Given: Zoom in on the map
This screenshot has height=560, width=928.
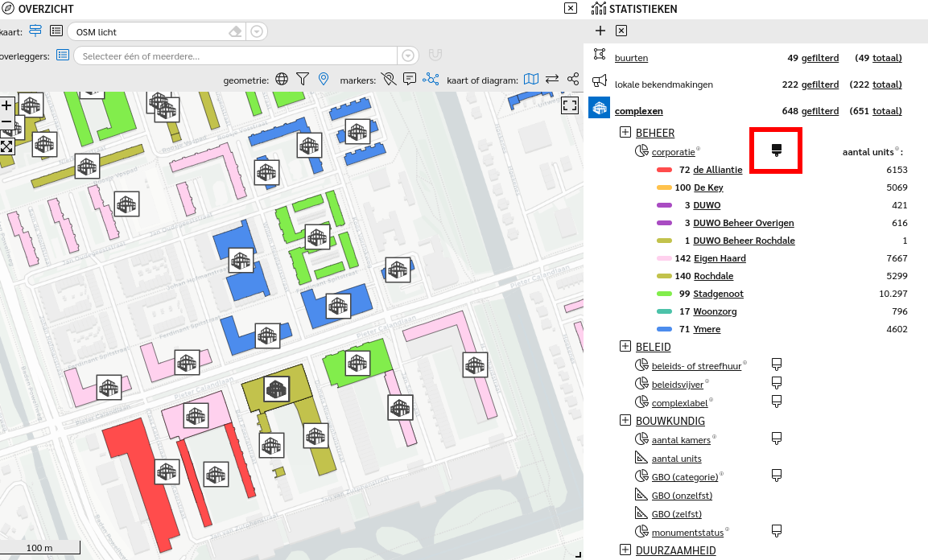Looking at the screenshot, I should point(6,106).
